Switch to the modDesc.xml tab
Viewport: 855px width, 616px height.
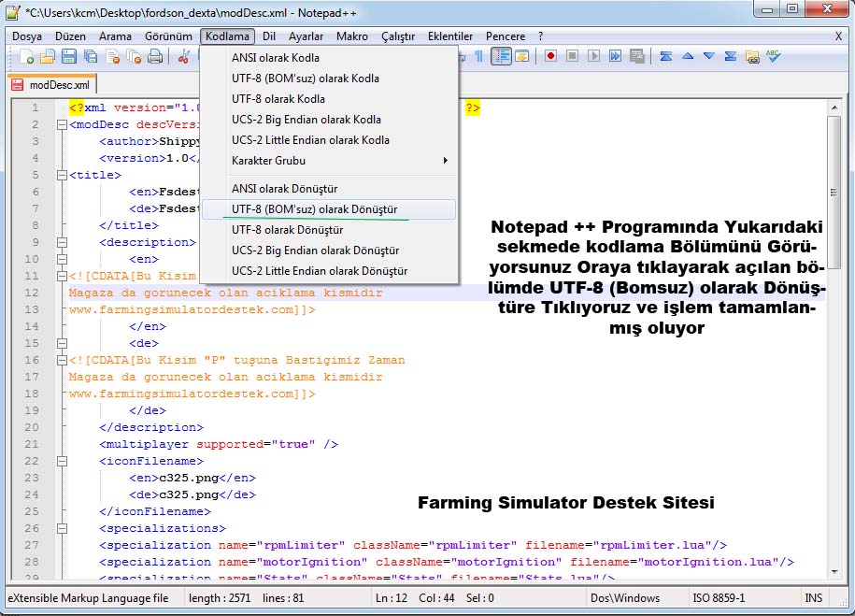(52, 85)
